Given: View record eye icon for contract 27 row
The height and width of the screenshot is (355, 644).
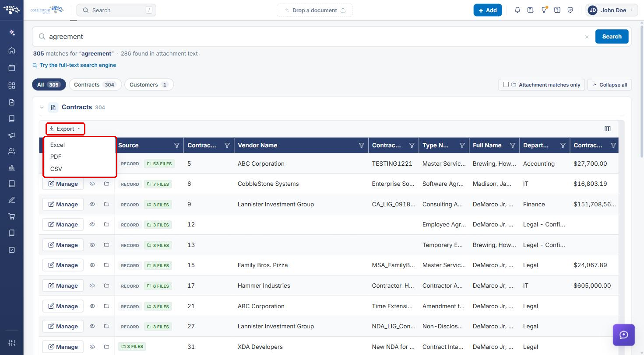Looking at the screenshot, I should click(x=92, y=327).
